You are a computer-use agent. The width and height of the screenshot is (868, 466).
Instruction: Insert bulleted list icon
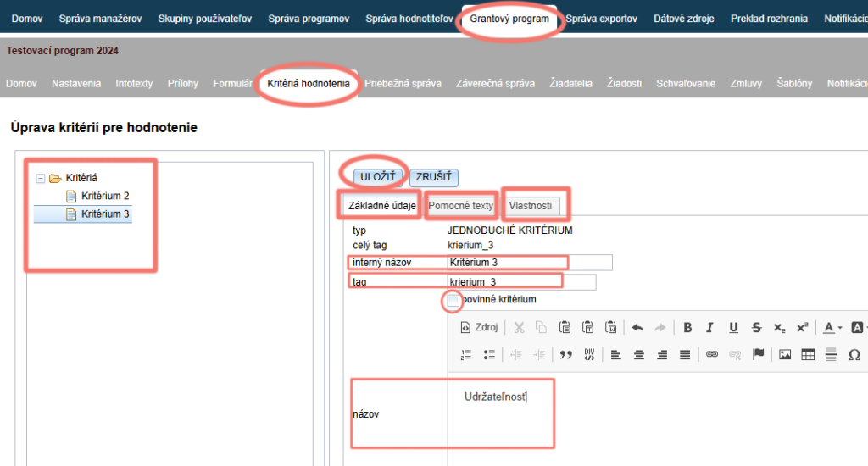(x=489, y=355)
